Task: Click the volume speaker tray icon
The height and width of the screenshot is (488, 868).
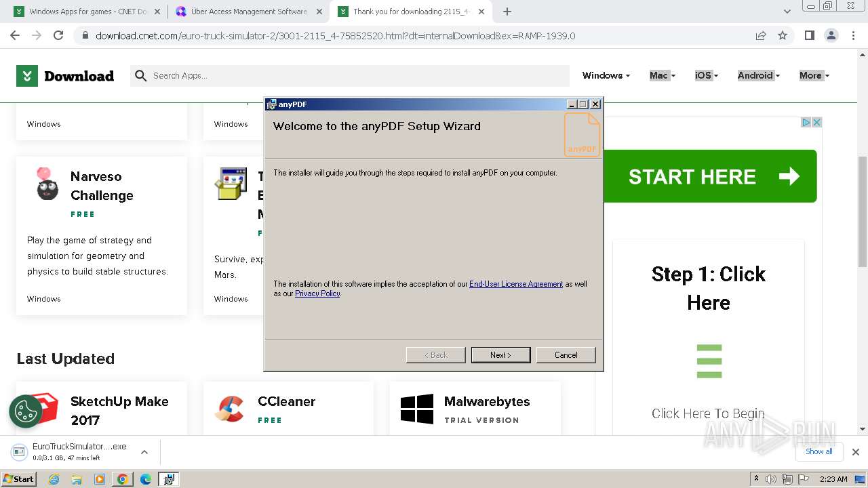Action: pyautogui.click(x=771, y=479)
